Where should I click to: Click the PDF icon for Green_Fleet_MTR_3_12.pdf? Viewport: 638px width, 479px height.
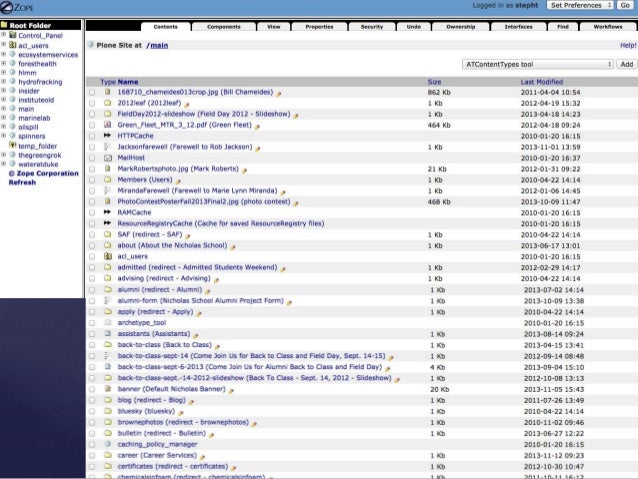pyautogui.click(x=107, y=125)
